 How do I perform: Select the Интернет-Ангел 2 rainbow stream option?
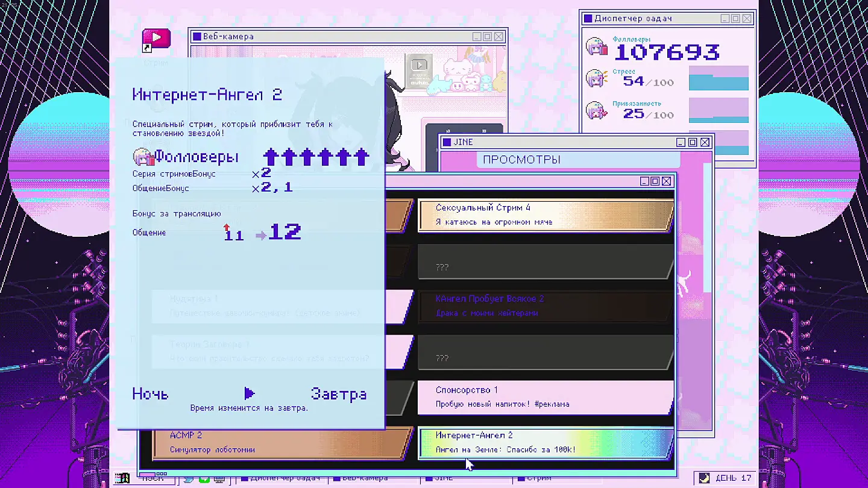coord(545,442)
